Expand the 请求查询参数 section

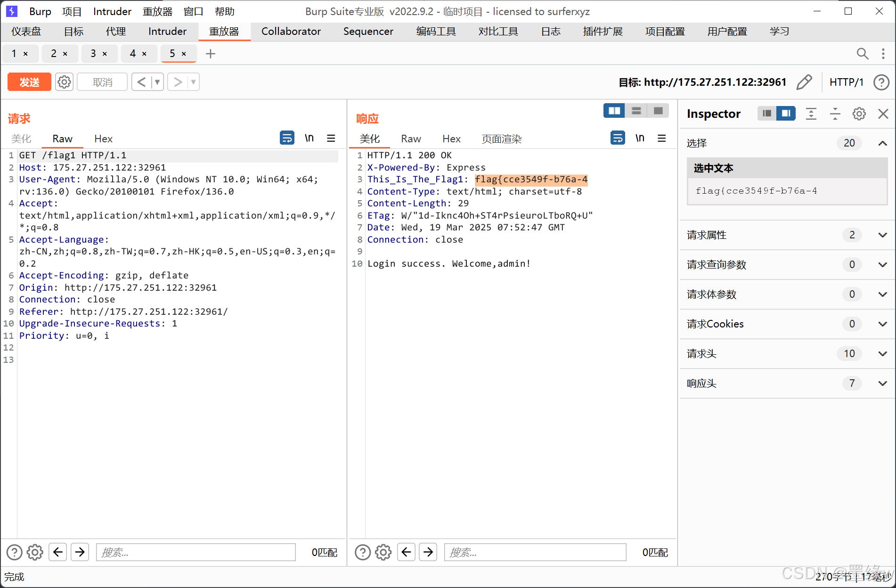pyautogui.click(x=882, y=264)
